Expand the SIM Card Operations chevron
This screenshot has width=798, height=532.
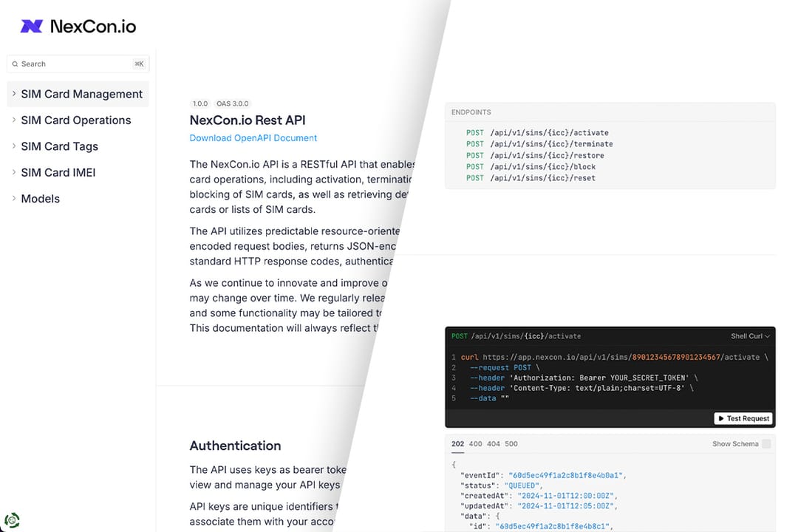click(14, 120)
